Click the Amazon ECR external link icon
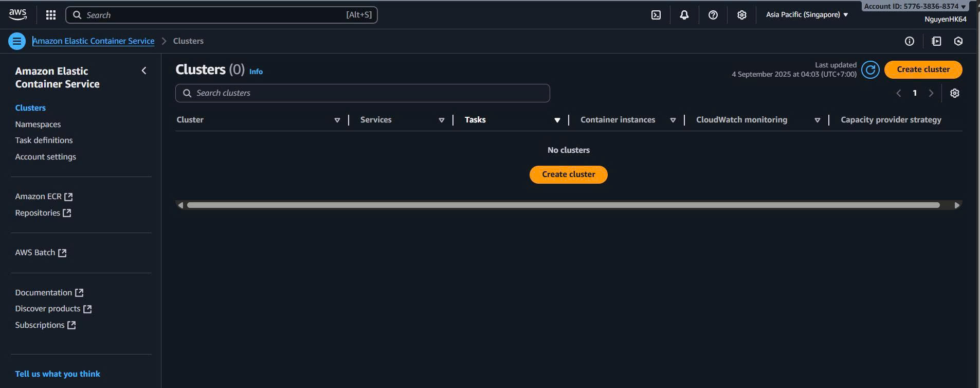Screen dimensions: 980x388 [69, 197]
